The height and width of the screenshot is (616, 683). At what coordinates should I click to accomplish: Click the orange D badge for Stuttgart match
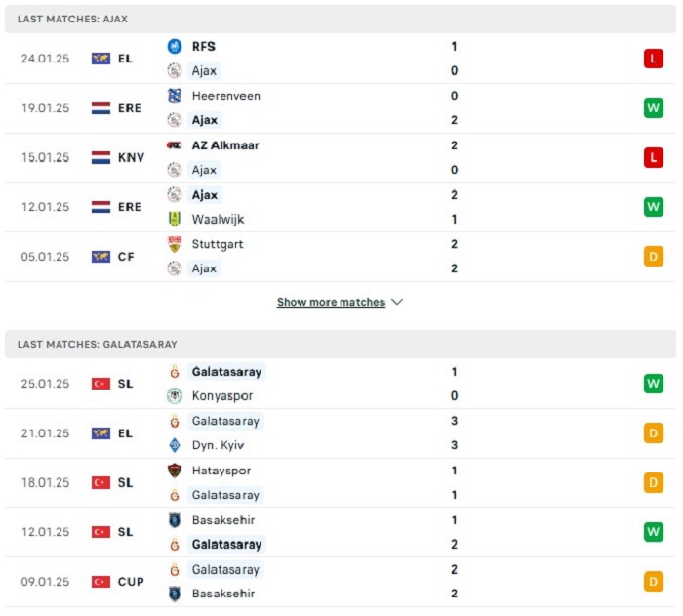coord(654,257)
